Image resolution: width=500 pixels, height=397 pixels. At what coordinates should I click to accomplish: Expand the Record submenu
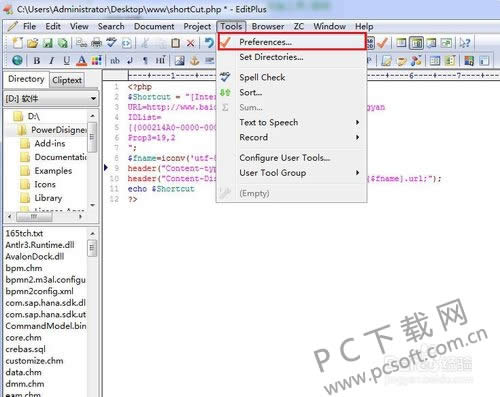coord(292,137)
